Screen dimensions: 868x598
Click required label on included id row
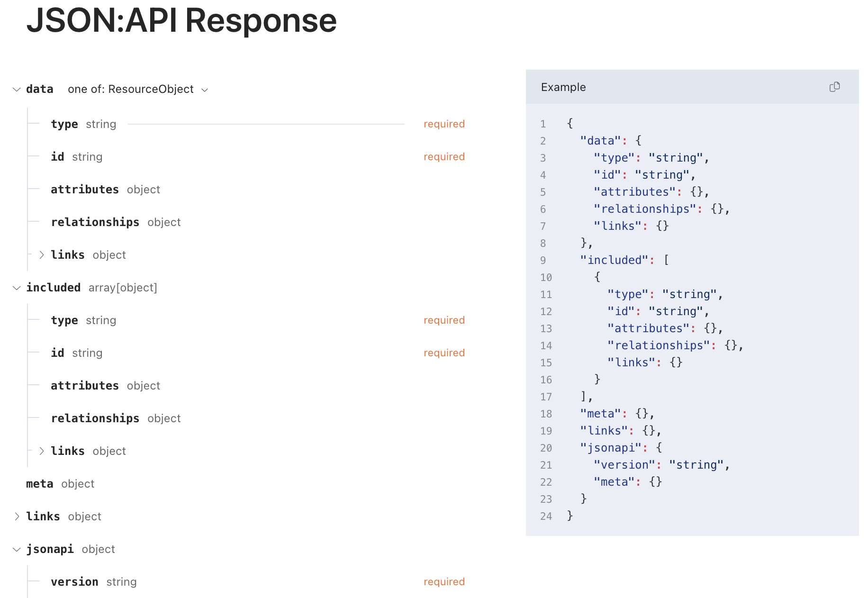coord(444,353)
